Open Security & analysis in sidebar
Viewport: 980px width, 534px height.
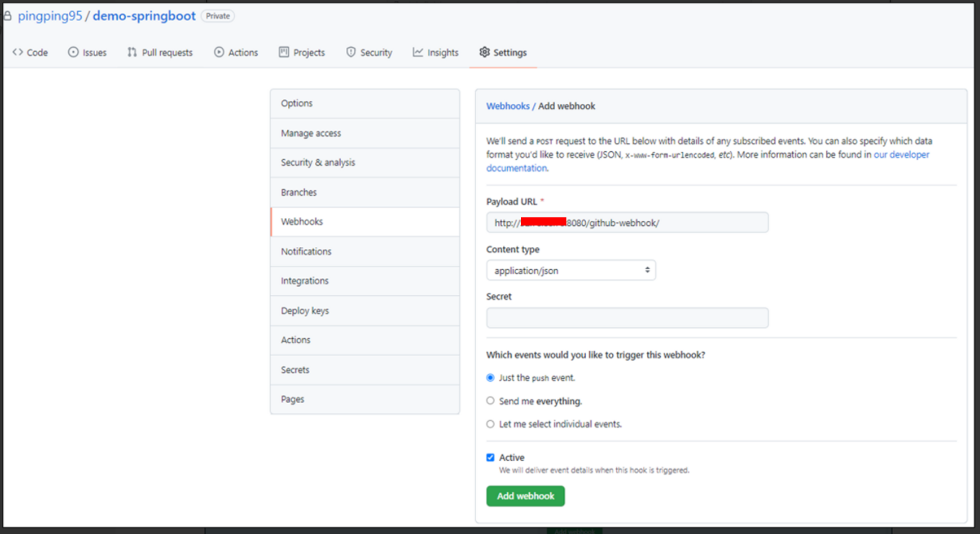click(x=365, y=162)
